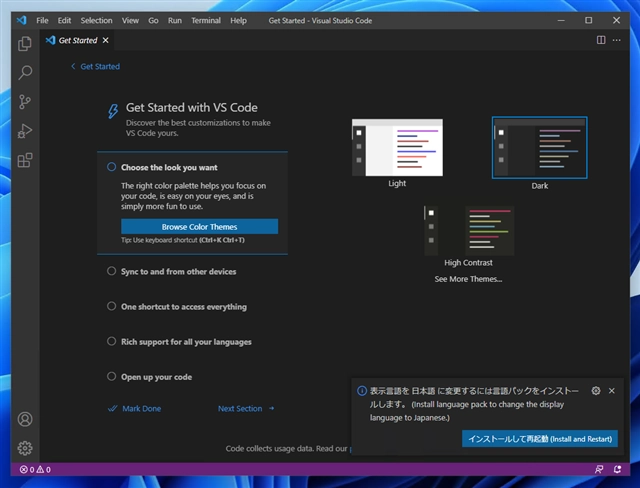Minimize the Visual Studio Code window
Image resolution: width=640 pixels, height=488 pixels.
(x=561, y=20)
